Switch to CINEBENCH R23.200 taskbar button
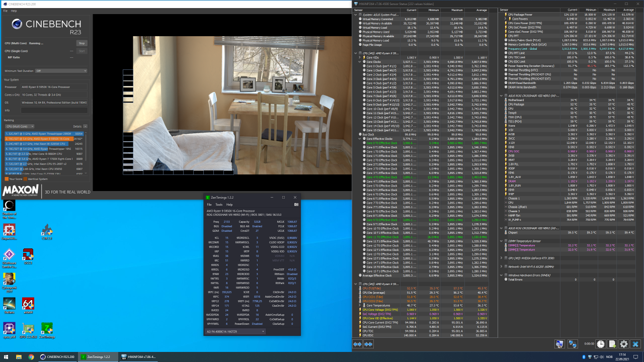 tap(57, 356)
